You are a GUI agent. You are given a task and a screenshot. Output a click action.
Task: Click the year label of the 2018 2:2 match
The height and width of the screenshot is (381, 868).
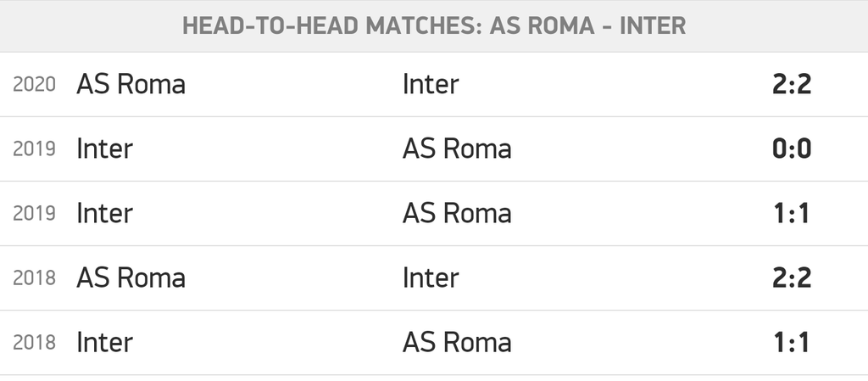coord(35,278)
